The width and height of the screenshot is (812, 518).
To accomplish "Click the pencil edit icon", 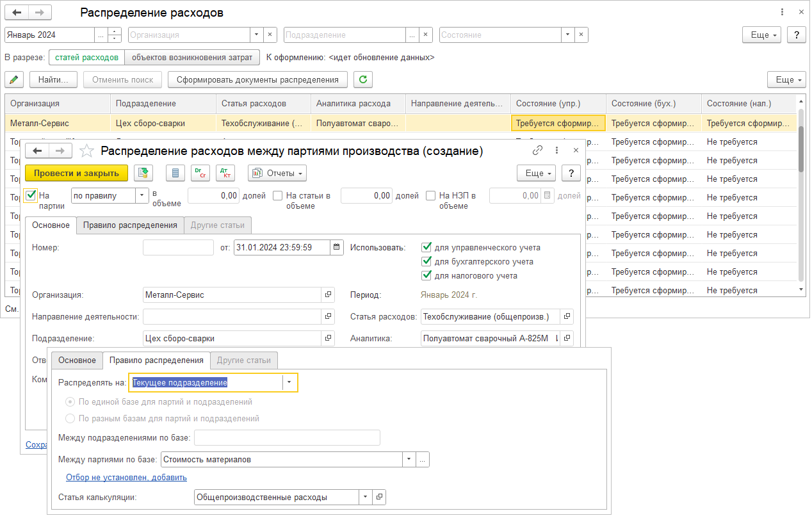I will [14, 79].
